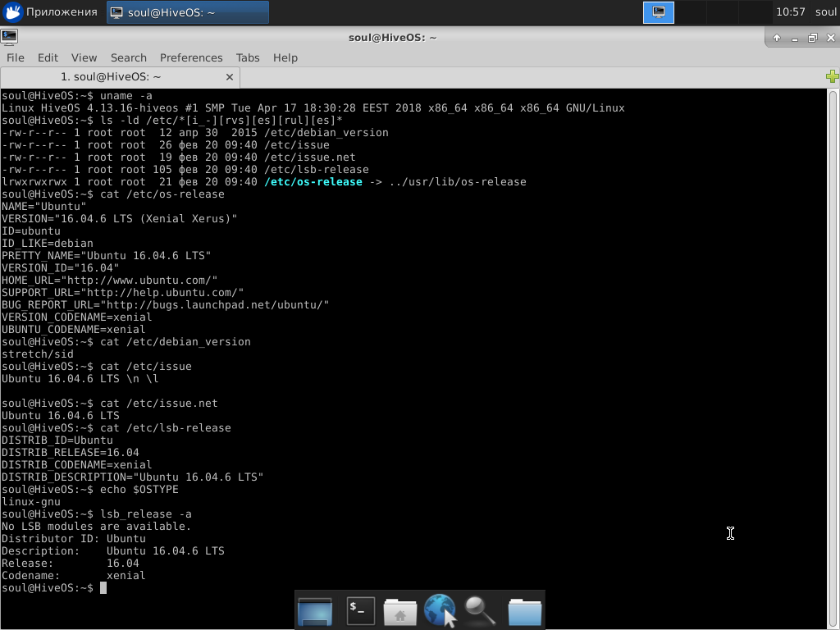Click the 'VERSION_ID="16.04"' line
Viewport: 840px width, 630px height.
pos(60,268)
